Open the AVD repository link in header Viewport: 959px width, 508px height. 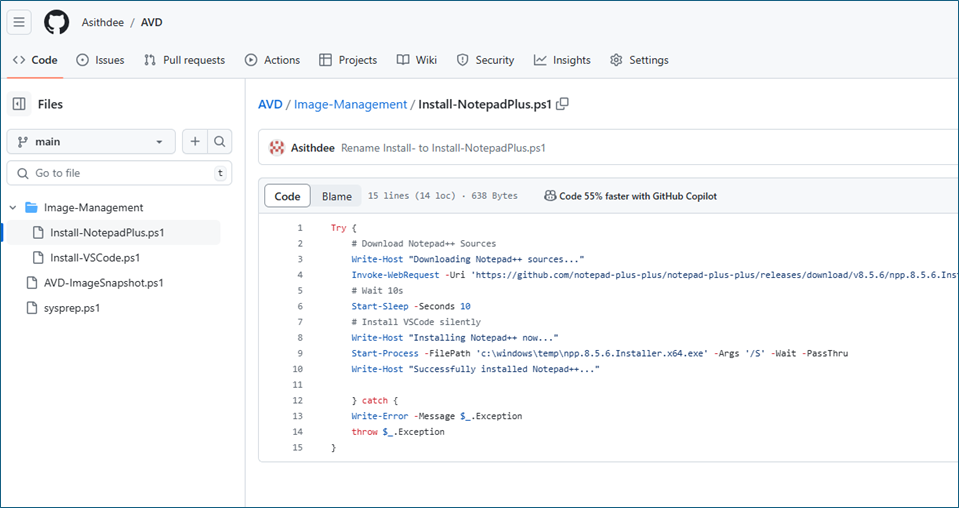152,23
